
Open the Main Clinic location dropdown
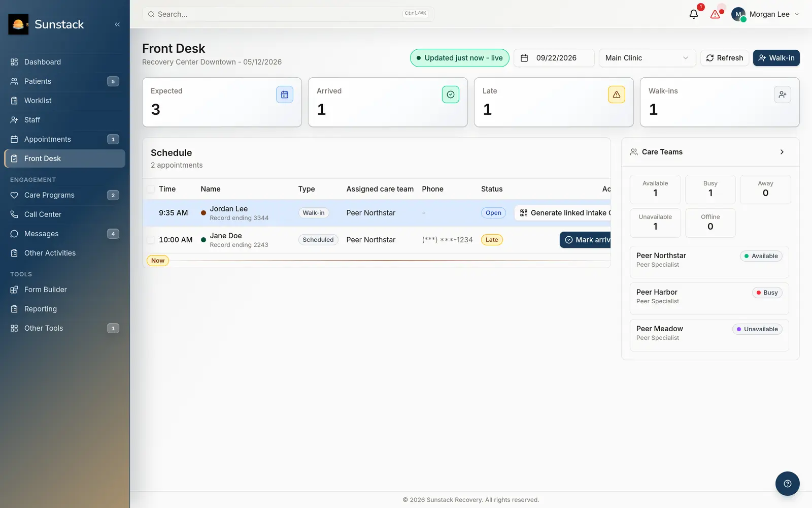click(x=648, y=58)
